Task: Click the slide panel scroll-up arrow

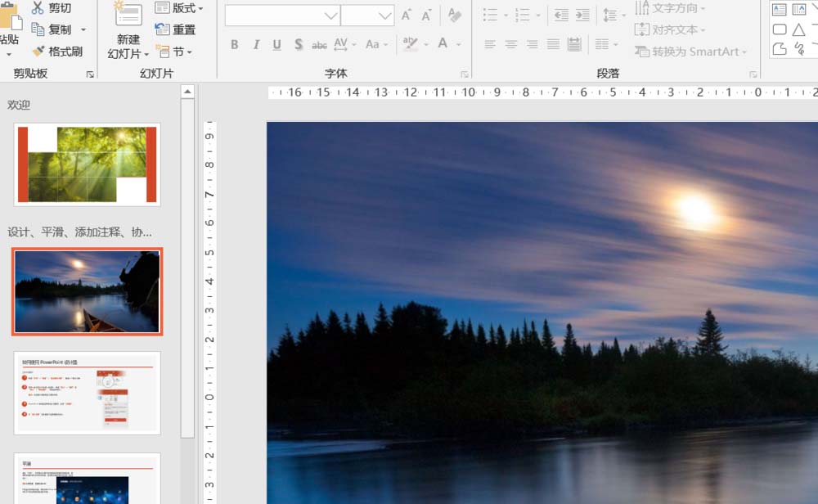Action: (187, 92)
